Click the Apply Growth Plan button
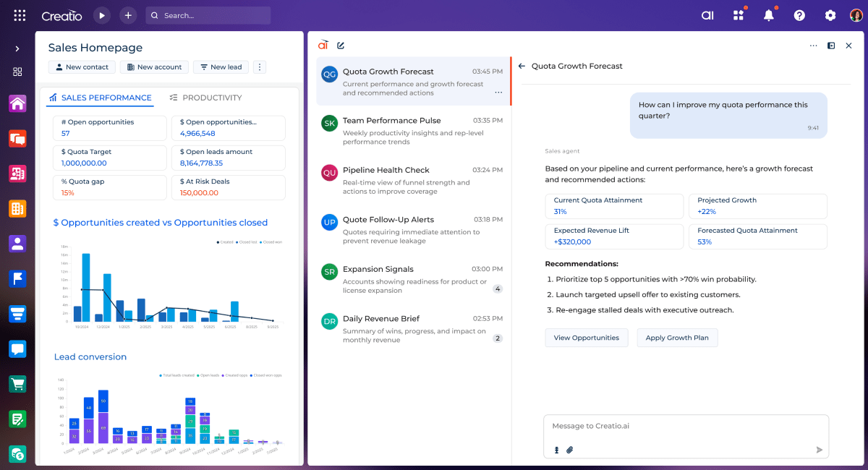Viewport: 868px width, 470px height. tap(677, 338)
